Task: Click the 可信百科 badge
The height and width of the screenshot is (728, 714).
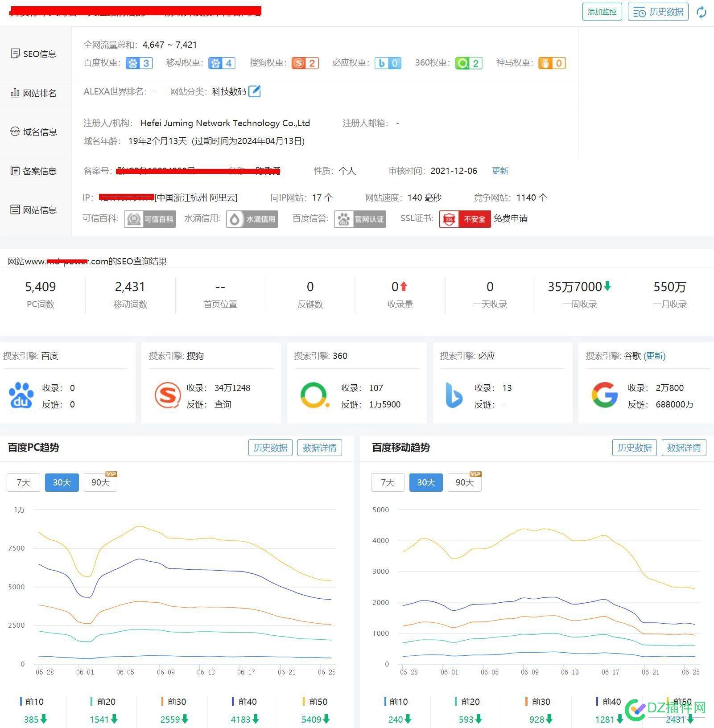Action: pyautogui.click(x=150, y=219)
